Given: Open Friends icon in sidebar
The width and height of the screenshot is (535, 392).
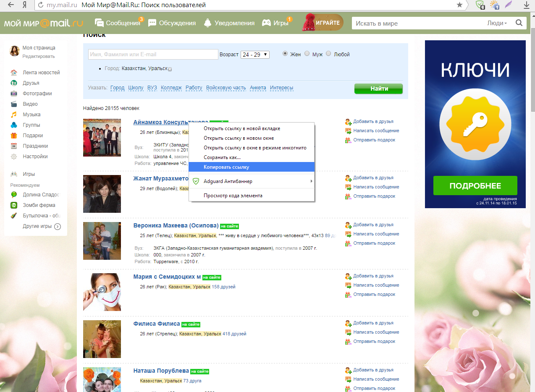Looking at the screenshot, I should click(x=14, y=83).
